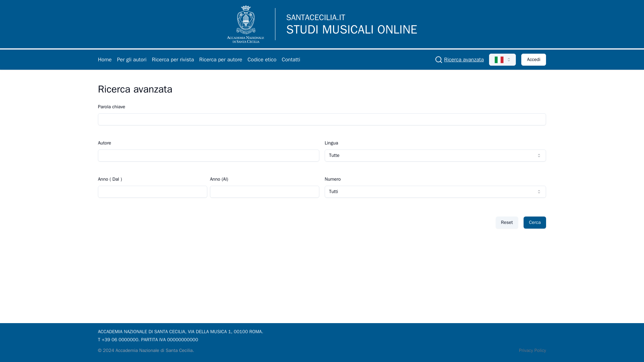Click the magnifying glass search icon
The width and height of the screenshot is (644, 362).
(x=438, y=60)
